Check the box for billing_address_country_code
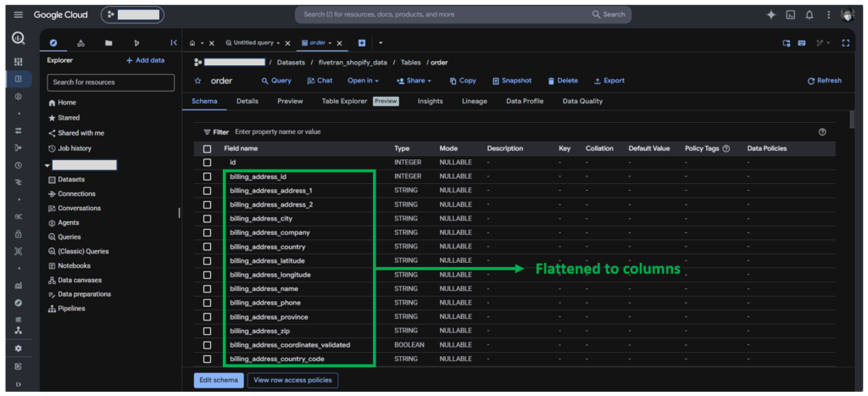868x396 pixels. coord(207,359)
